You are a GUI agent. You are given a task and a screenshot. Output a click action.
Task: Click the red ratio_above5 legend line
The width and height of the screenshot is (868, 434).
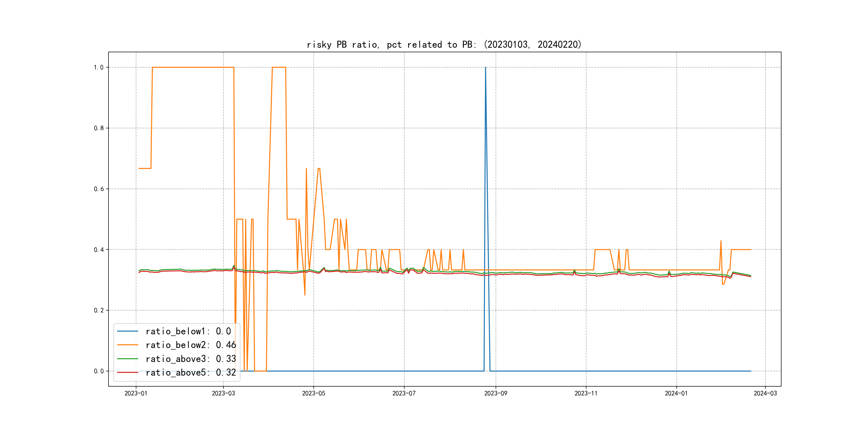(127, 373)
